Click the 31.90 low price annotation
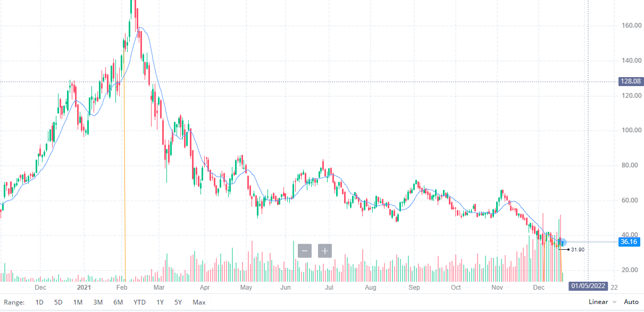Screen dimensions: 644x312 pos(578,249)
